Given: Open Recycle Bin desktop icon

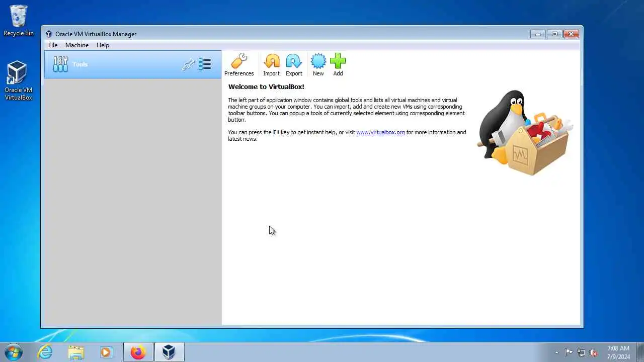Looking at the screenshot, I should coord(19,21).
